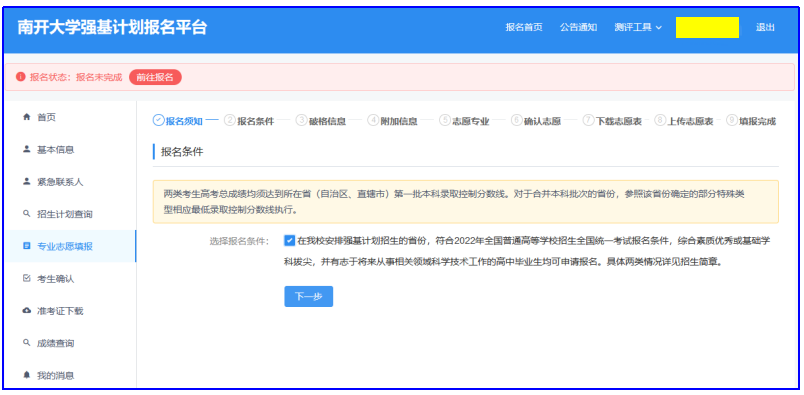Open 报名首页 in top navigation
The height and width of the screenshot is (395, 804).
pyautogui.click(x=524, y=28)
